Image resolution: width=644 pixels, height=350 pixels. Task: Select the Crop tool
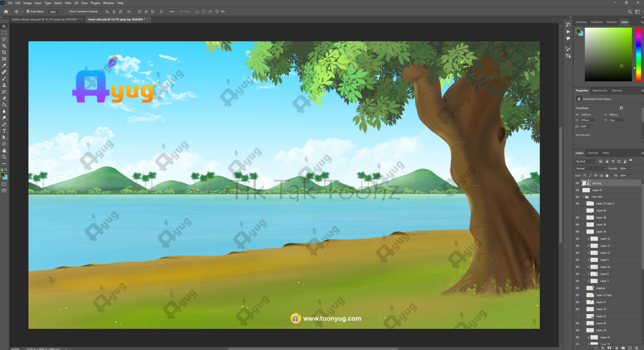4,52
